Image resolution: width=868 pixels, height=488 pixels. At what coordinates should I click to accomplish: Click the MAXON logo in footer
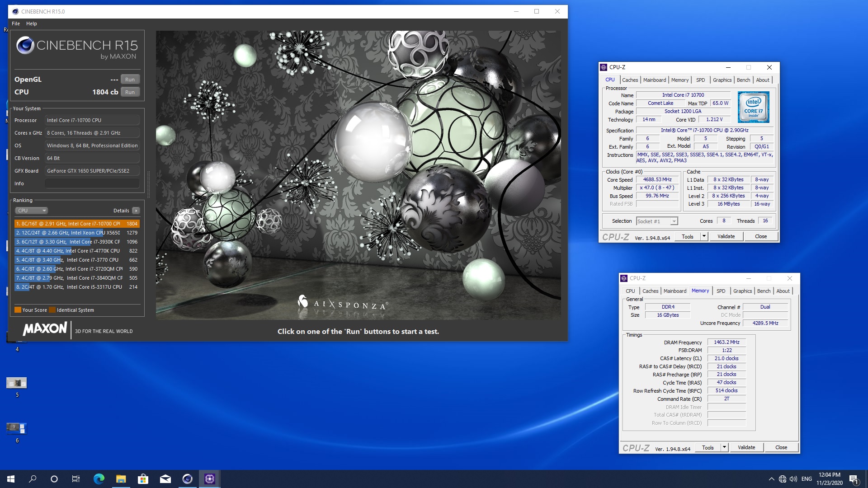click(45, 328)
